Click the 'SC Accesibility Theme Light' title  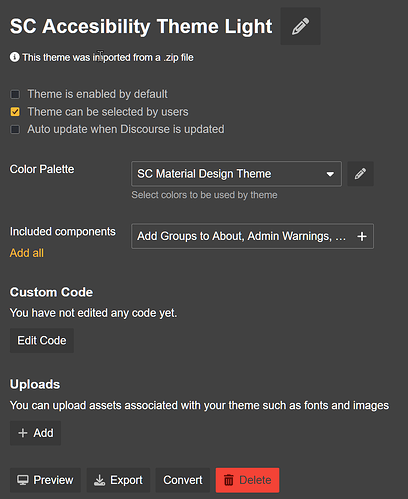coord(141,26)
